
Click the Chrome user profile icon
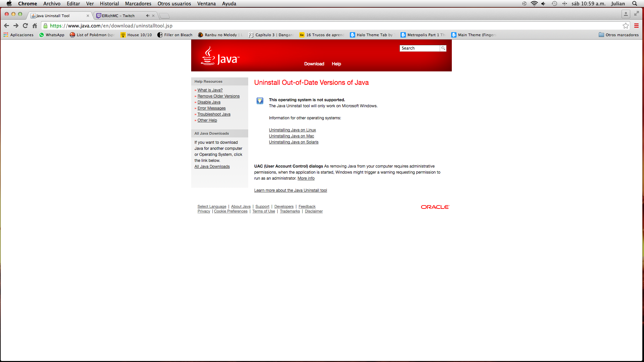point(626,14)
